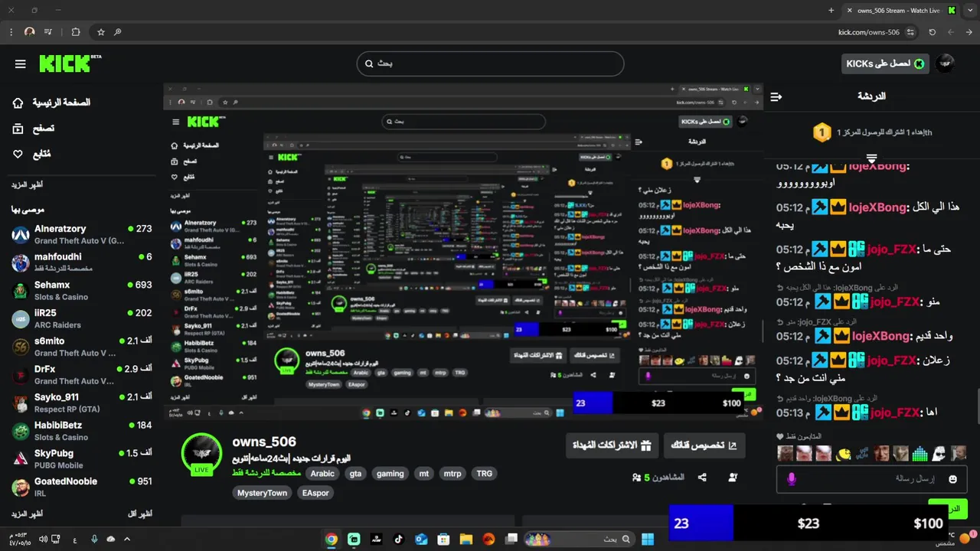Click the chat message input field
Image resolution: width=980 pixels, height=551 pixels.
[x=871, y=479]
